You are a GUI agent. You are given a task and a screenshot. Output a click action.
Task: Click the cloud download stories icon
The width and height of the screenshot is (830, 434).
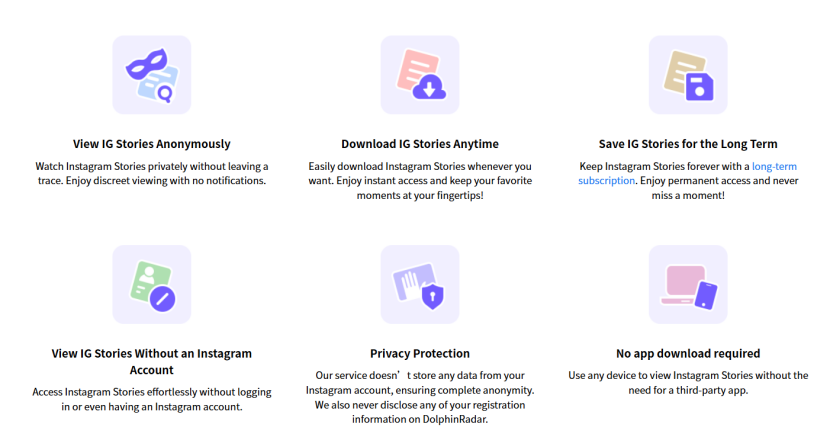420,75
